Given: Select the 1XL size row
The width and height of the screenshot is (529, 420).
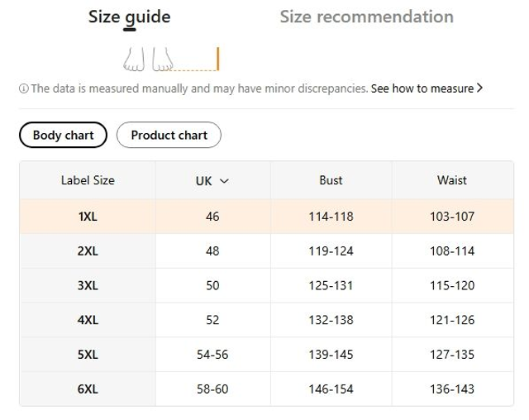Looking at the screenshot, I should click(x=88, y=217).
